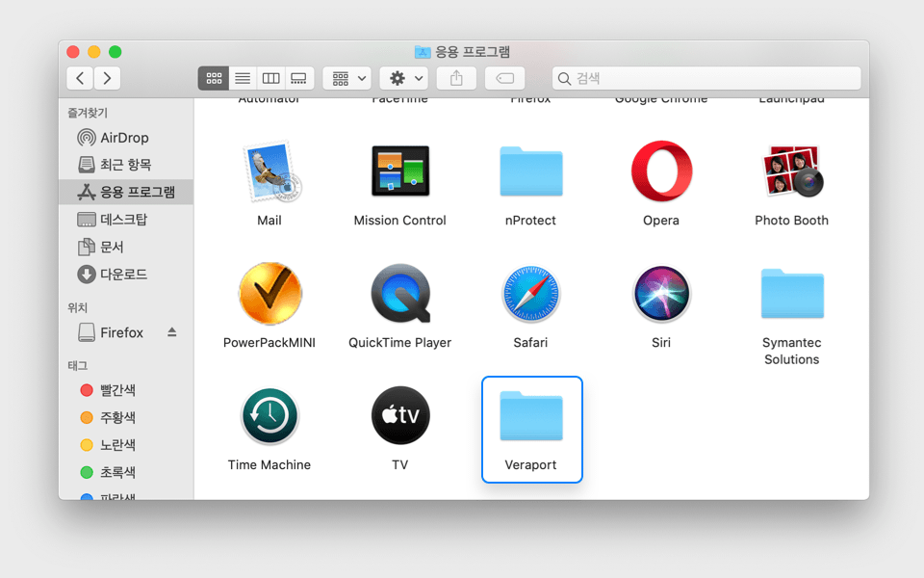
Task: Switch to list view mode
Action: (x=243, y=78)
